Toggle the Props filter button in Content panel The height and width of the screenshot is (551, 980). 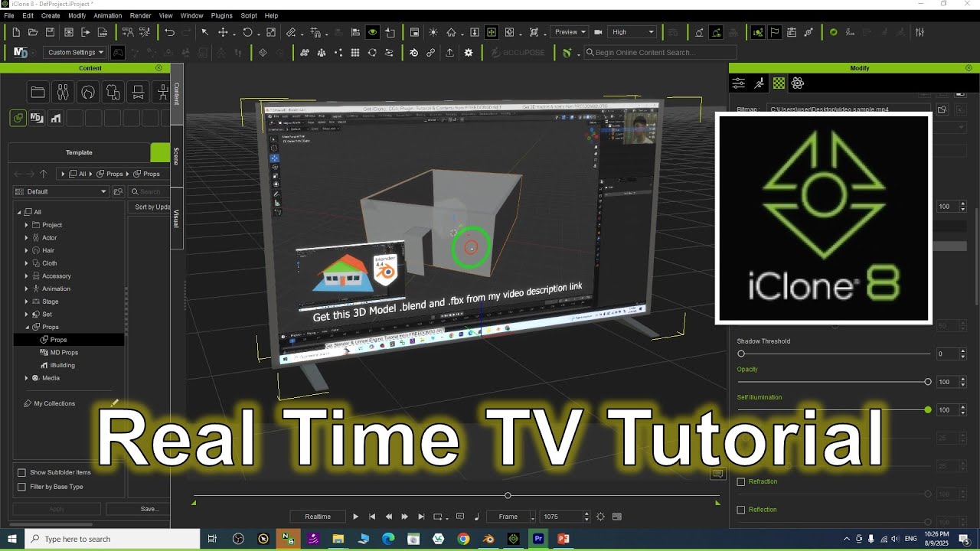tap(18, 119)
